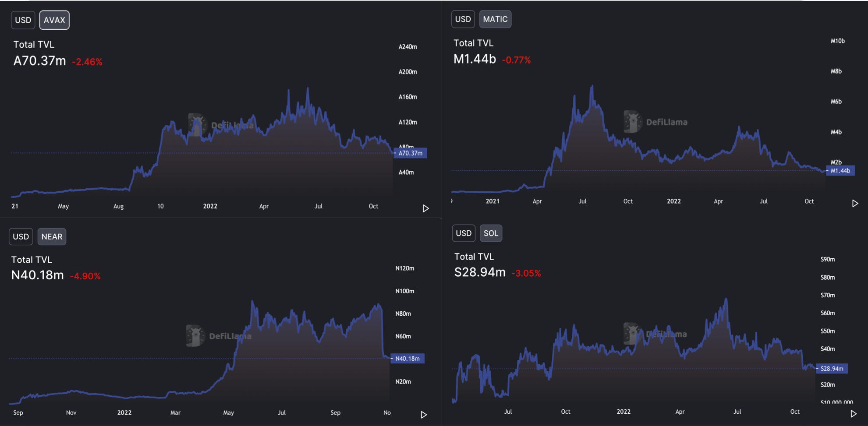Click the play arrow on the AVAX chart
The width and height of the screenshot is (868, 426).
[x=425, y=208]
